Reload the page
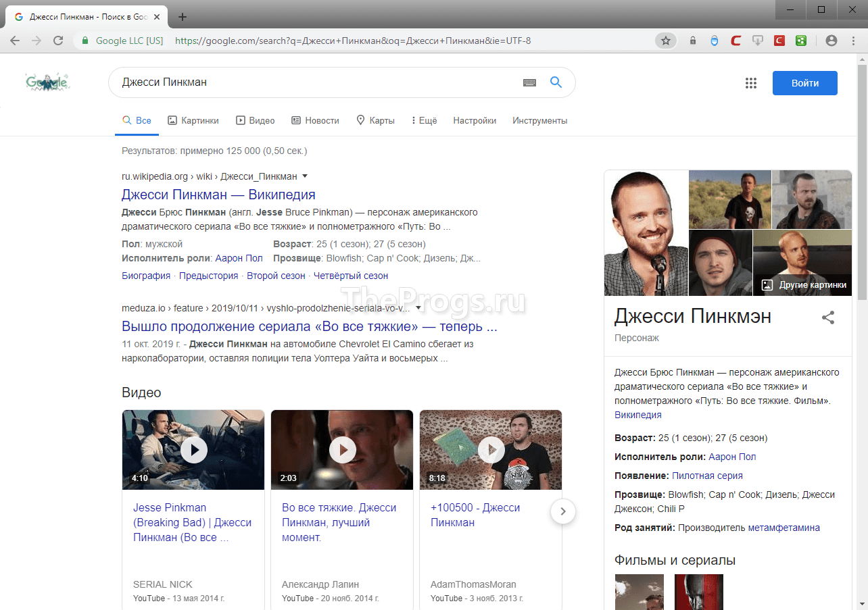This screenshot has width=868, height=610. [58, 41]
